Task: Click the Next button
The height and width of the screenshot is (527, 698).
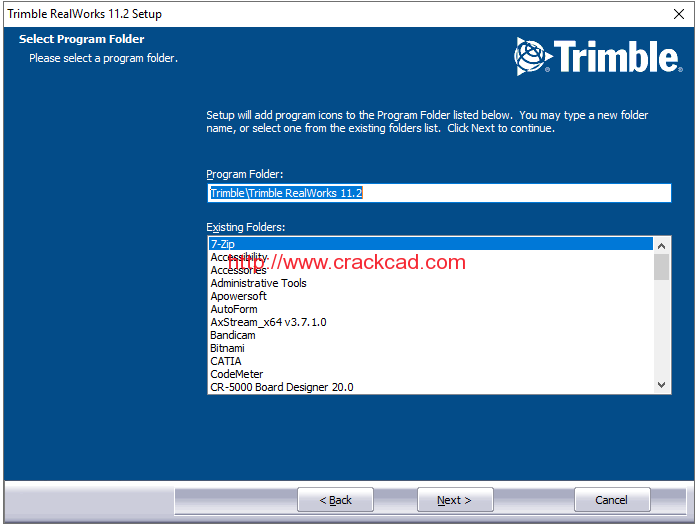Action: [455, 500]
